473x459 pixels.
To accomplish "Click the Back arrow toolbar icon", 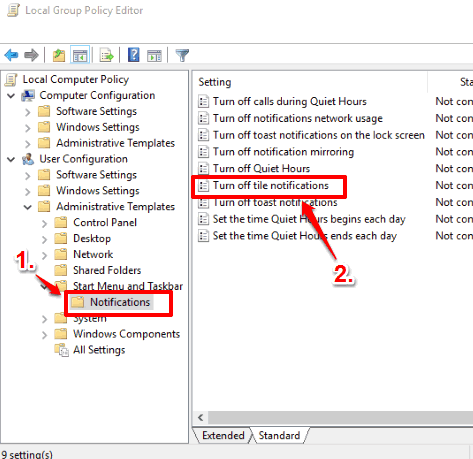I will pyautogui.click(x=11, y=55).
